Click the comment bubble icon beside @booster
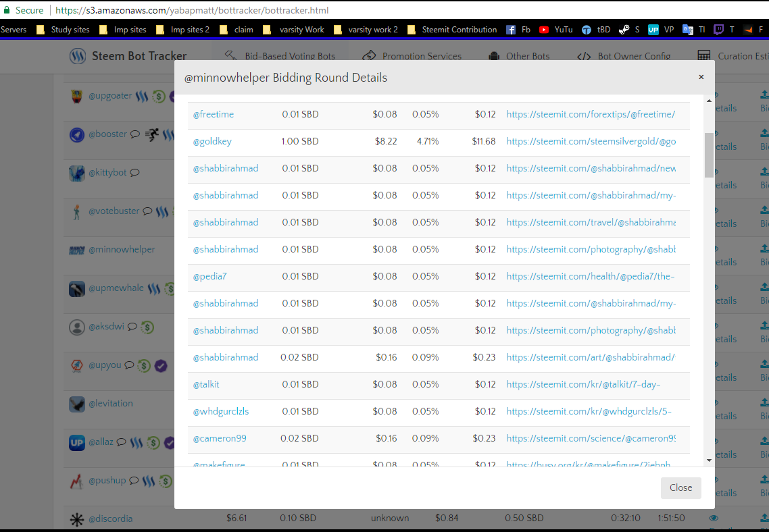Image resolution: width=769 pixels, height=532 pixels. pyautogui.click(x=135, y=134)
